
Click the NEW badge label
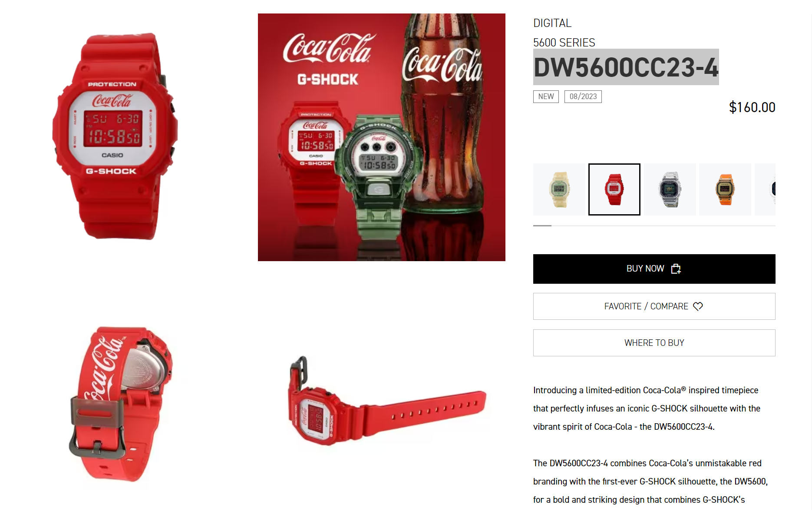pyautogui.click(x=546, y=96)
